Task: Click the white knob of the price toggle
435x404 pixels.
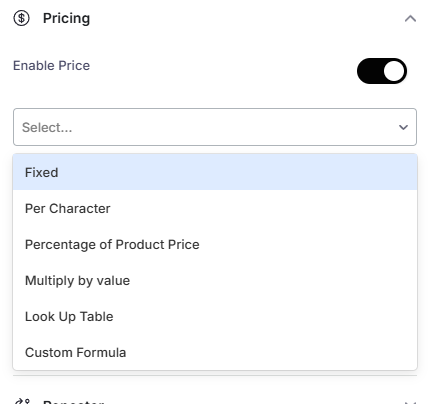Action: (x=394, y=71)
